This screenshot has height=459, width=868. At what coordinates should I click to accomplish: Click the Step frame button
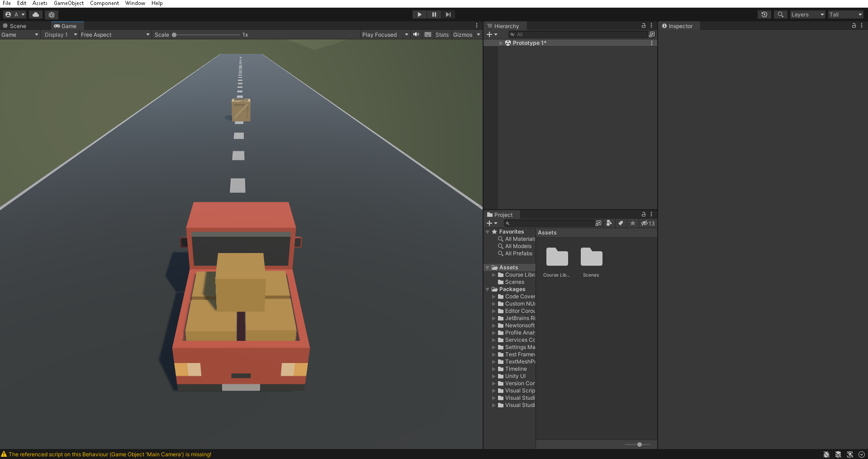pyautogui.click(x=448, y=14)
